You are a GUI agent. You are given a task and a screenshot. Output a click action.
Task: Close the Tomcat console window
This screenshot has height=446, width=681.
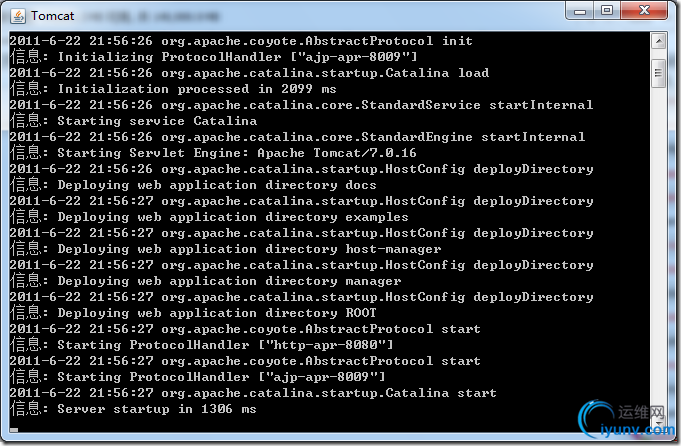click(644, 11)
